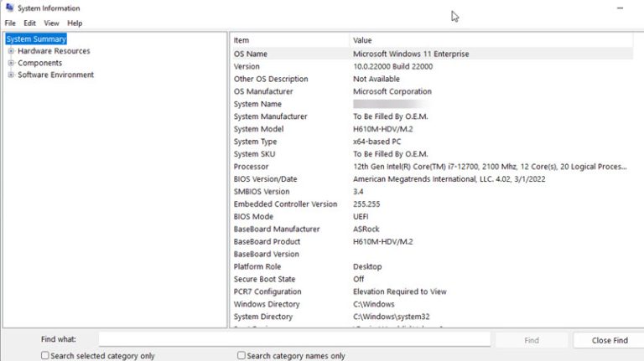Click Elevation Required to View value
The height and width of the screenshot is (361, 644).
point(400,291)
